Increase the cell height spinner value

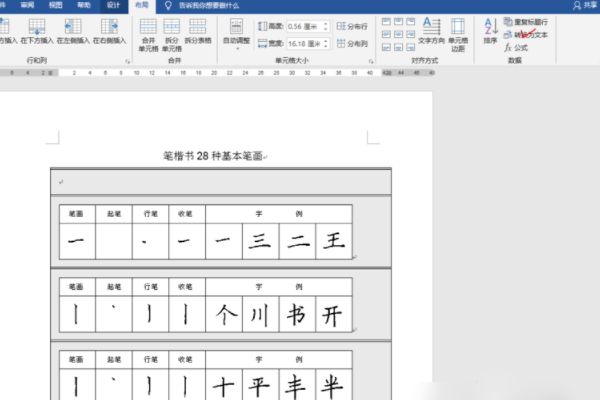pyautogui.click(x=326, y=24)
